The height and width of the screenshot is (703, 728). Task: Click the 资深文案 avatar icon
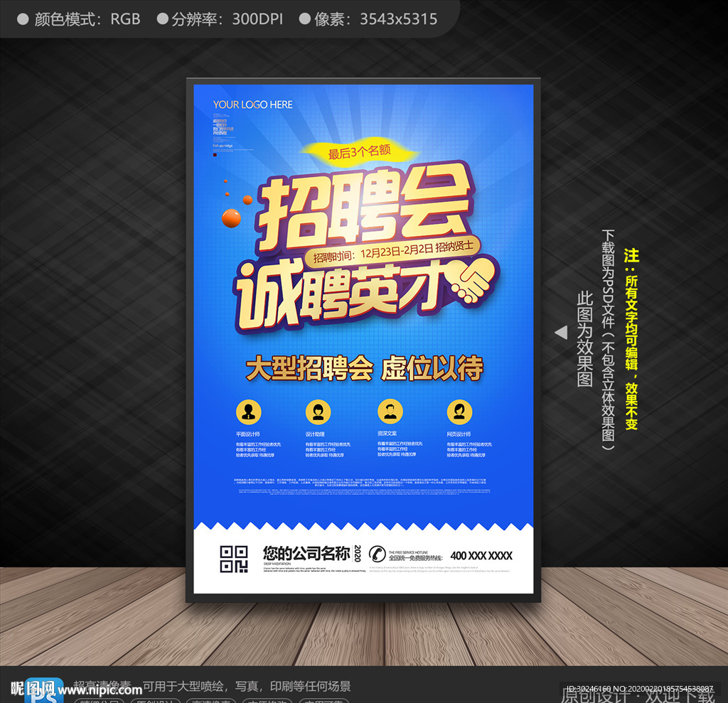pyautogui.click(x=390, y=412)
